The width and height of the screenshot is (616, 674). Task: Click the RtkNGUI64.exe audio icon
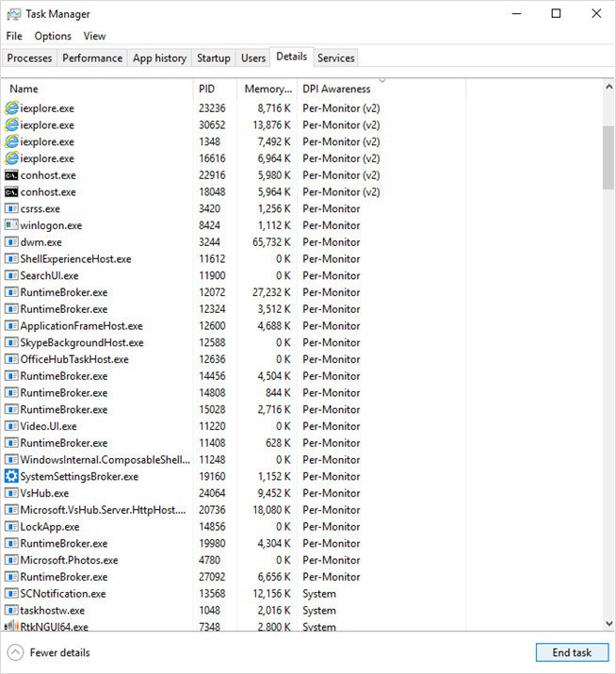click(x=11, y=625)
